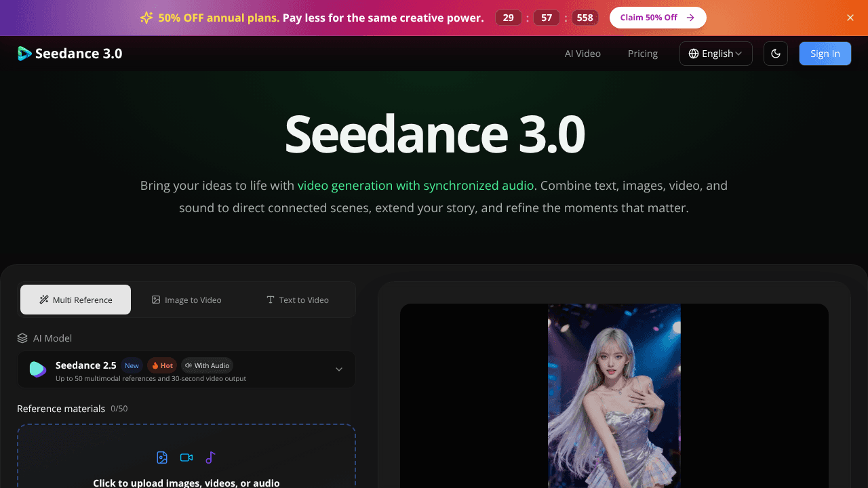Click the Seedance 2.5 model logo icon

37,369
